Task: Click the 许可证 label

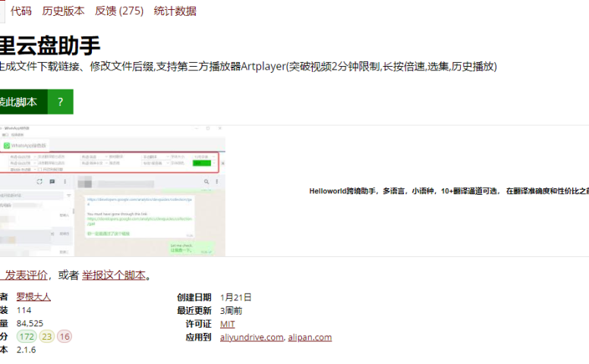Action: click(198, 324)
